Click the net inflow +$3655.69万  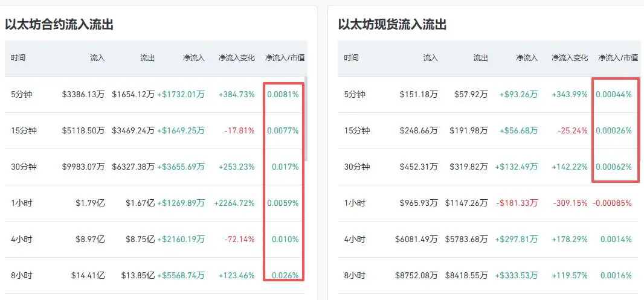pyautogui.click(x=181, y=167)
